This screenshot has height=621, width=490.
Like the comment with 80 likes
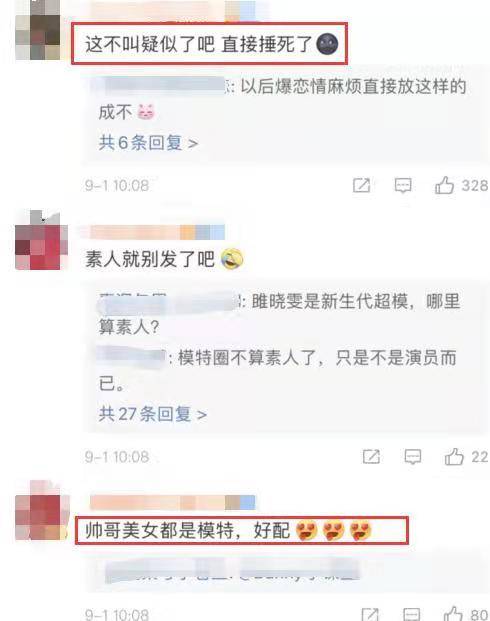pyautogui.click(x=453, y=613)
